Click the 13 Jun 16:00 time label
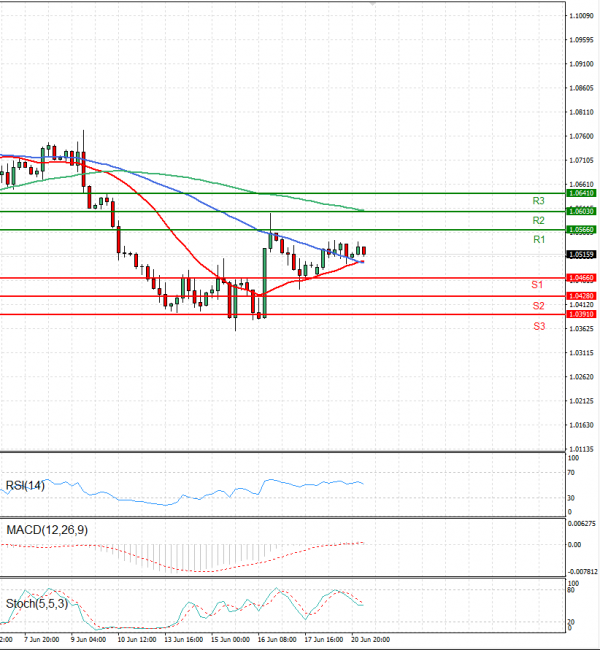This screenshot has height=650, width=600. pos(184,640)
